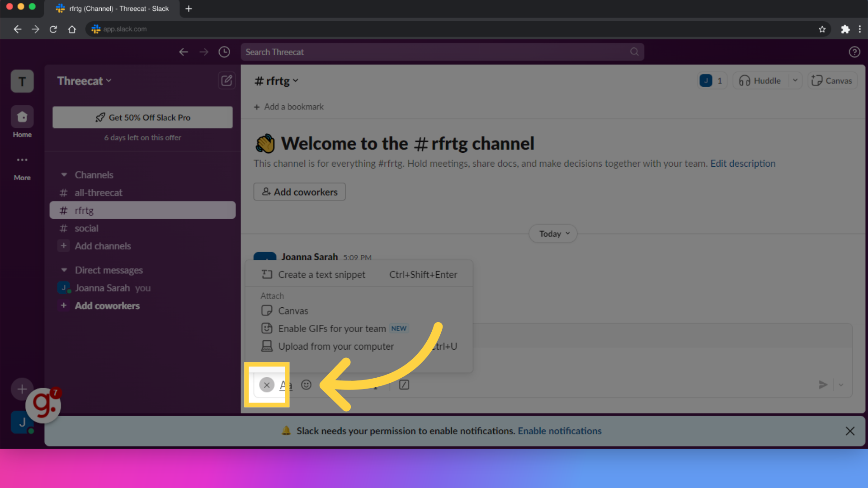Click the Grammarly g badge icon
The width and height of the screenshot is (868, 488).
pyautogui.click(x=43, y=405)
